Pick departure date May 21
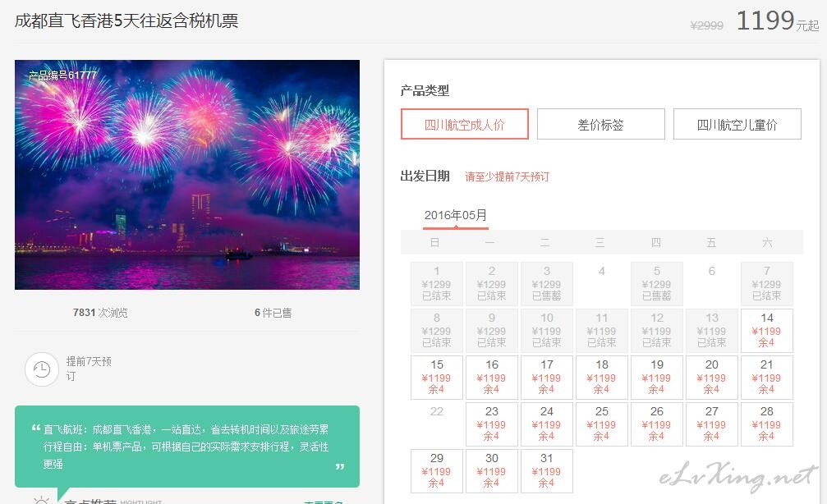 [767, 378]
